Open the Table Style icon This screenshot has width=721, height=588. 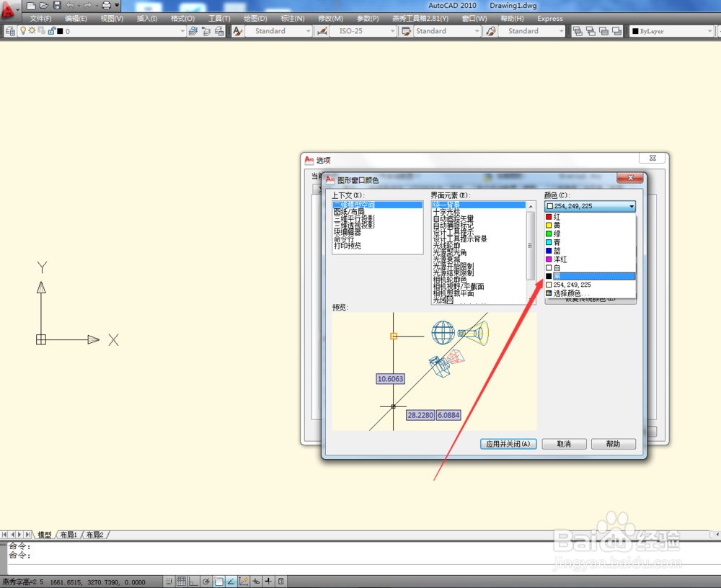coord(406,31)
